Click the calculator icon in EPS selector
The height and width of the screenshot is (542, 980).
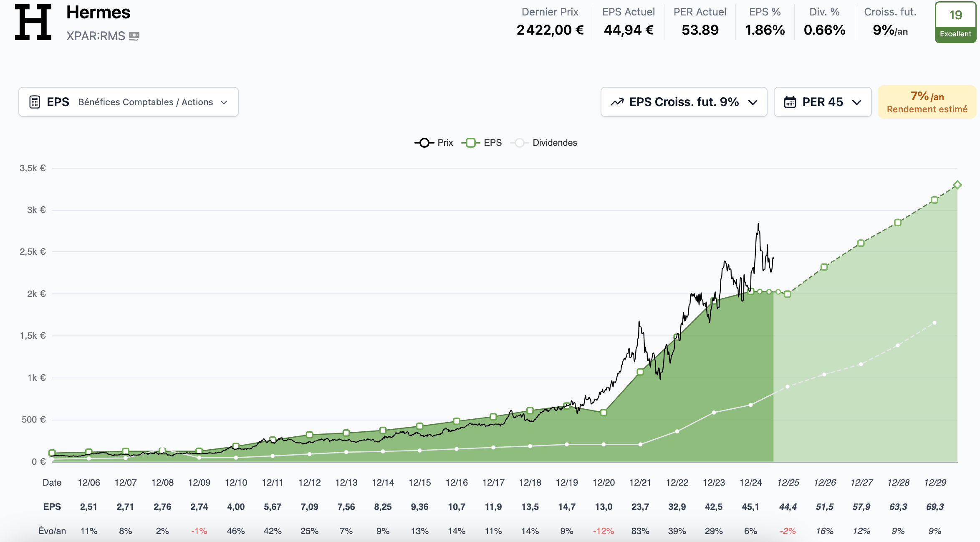point(35,102)
